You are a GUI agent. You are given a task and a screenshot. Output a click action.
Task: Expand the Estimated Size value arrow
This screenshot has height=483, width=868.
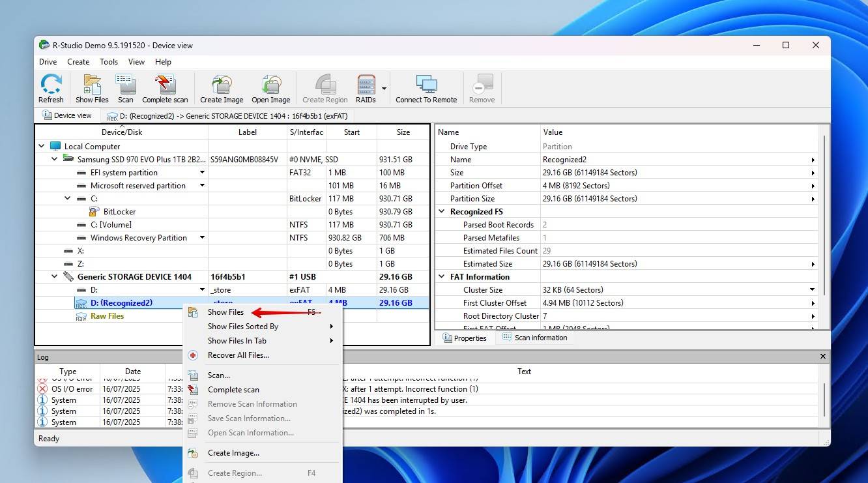(x=813, y=264)
